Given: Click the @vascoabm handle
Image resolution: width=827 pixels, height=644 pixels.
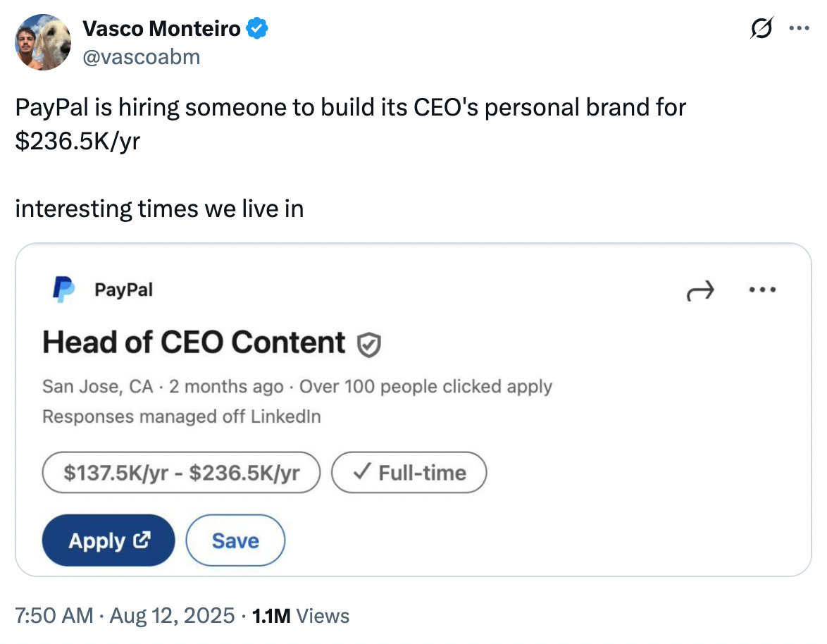Looking at the screenshot, I should coord(141,56).
